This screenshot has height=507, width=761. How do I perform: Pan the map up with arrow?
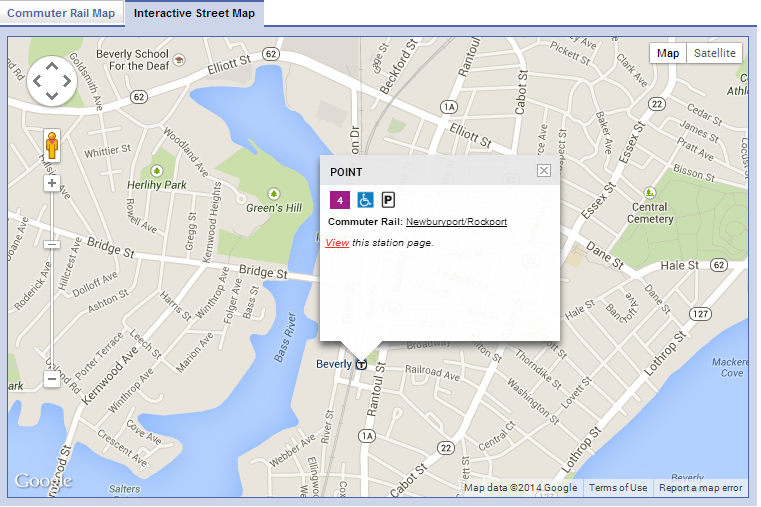(52, 66)
